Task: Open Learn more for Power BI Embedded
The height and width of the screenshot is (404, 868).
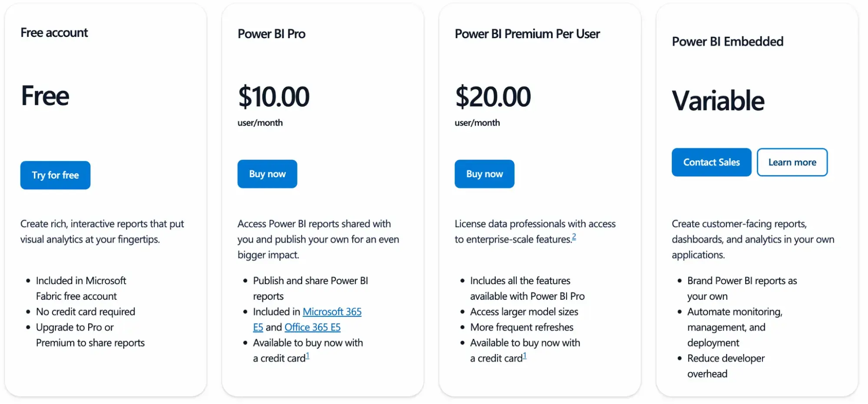Action: click(x=792, y=162)
